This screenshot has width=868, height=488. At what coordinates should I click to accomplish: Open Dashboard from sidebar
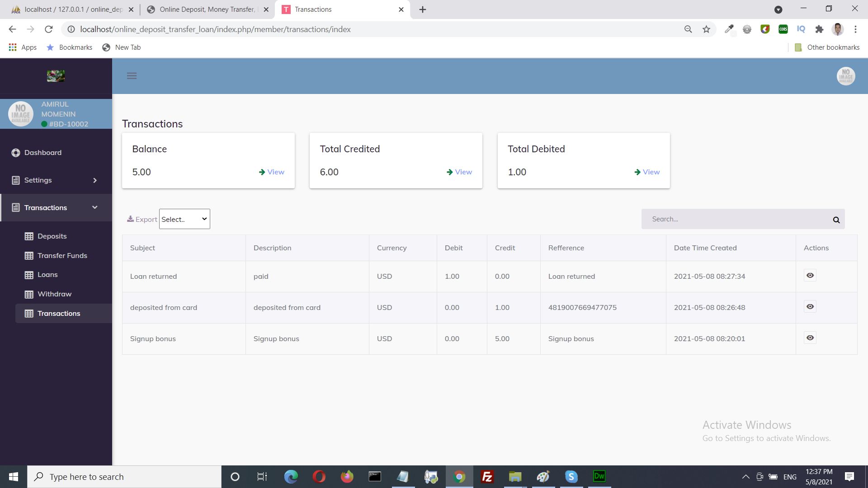(43, 153)
